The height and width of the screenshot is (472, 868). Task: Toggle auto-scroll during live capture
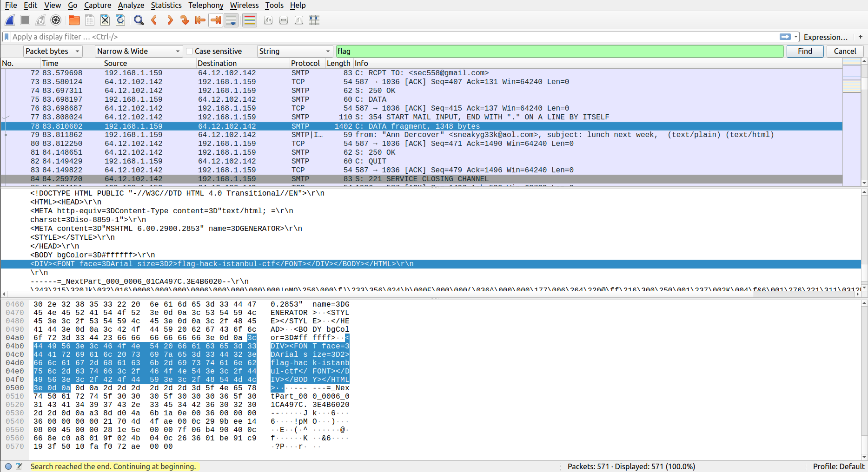[231, 20]
